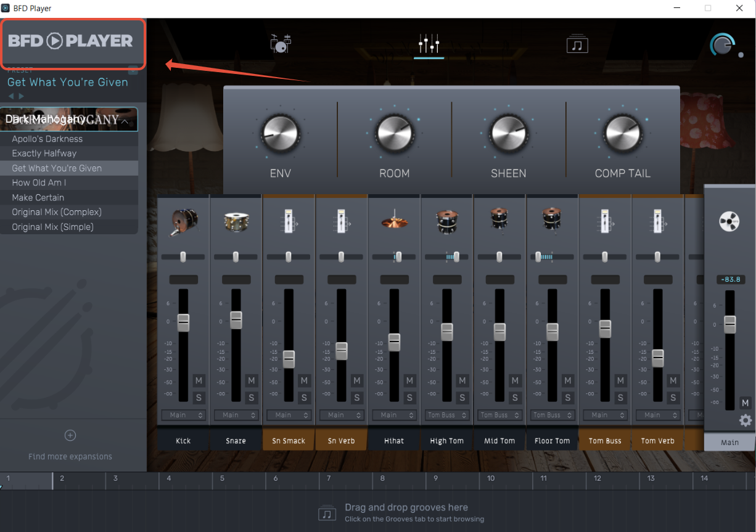This screenshot has height=532, width=756.
Task: Select Make Certain preset
Action: (x=69, y=197)
